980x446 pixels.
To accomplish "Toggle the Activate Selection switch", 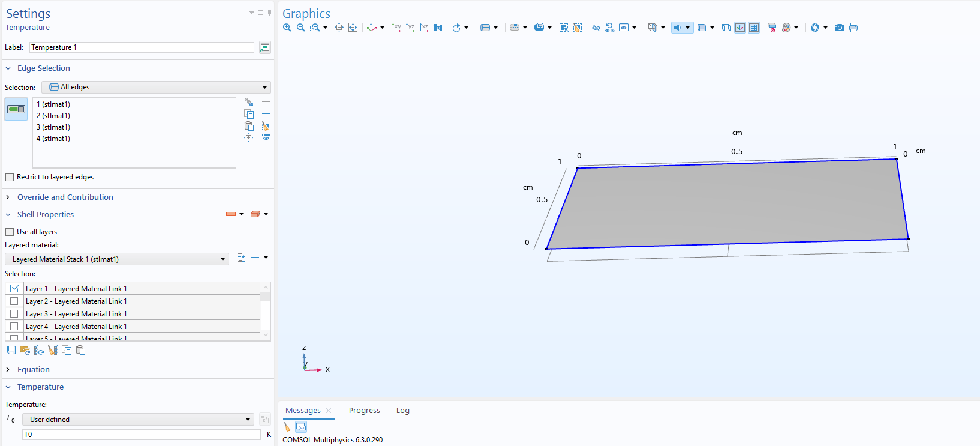I will click(x=16, y=109).
